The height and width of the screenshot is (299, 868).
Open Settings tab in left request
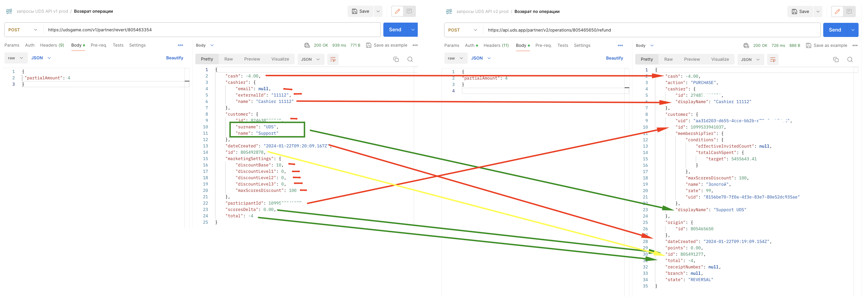click(137, 45)
